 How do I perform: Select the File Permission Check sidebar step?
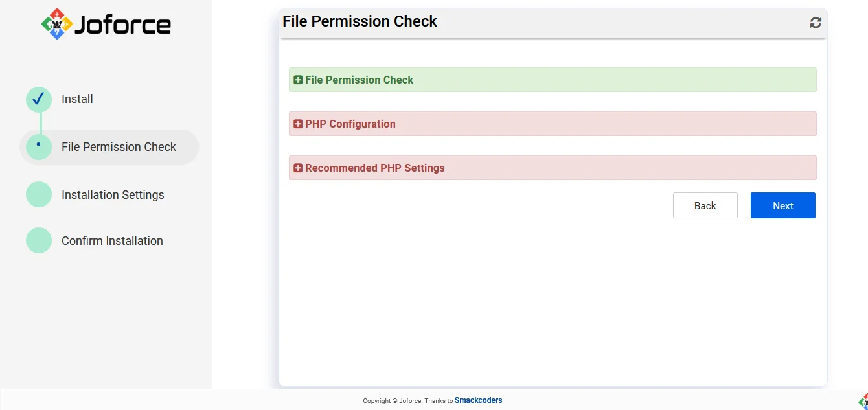tap(119, 147)
